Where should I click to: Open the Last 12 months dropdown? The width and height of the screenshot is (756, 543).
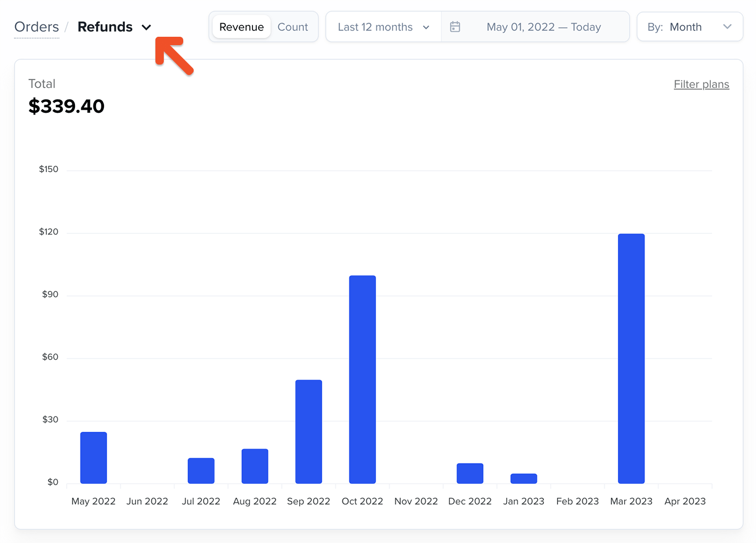point(384,27)
